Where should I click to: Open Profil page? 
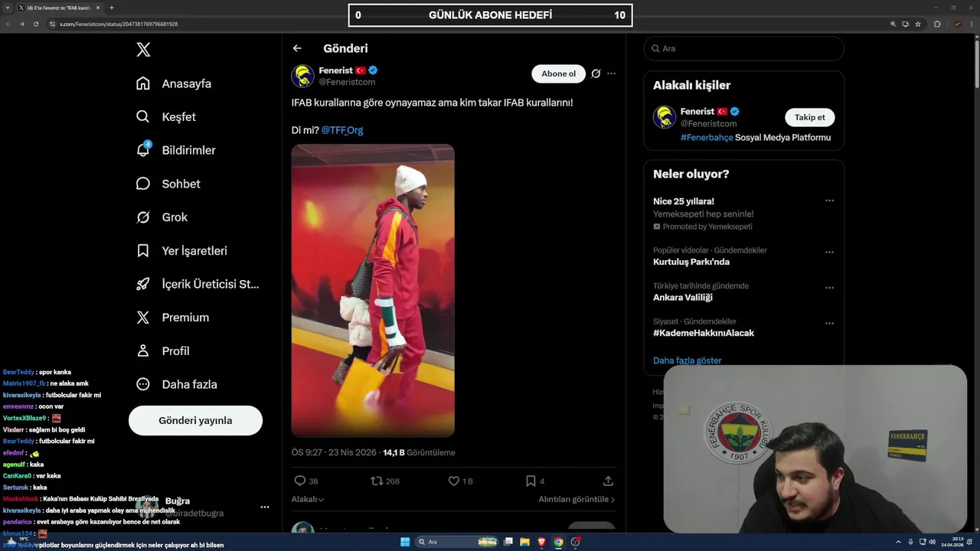point(162,351)
